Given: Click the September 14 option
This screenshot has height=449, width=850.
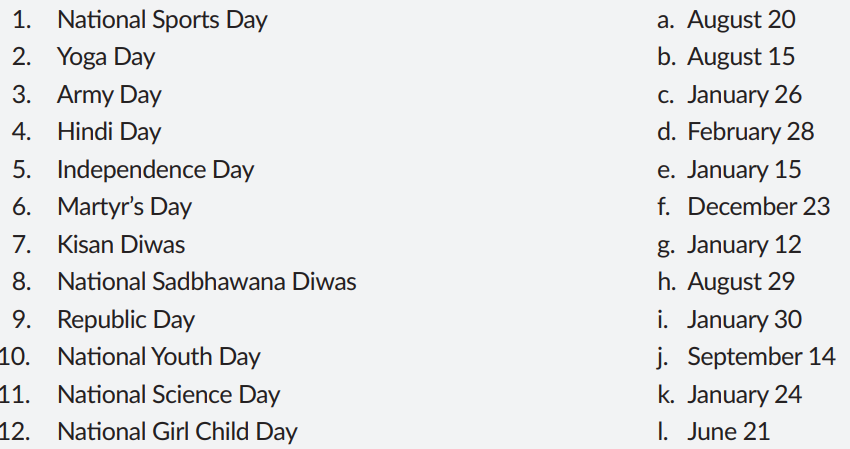Looking at the screenshot, I should (761, 357).
